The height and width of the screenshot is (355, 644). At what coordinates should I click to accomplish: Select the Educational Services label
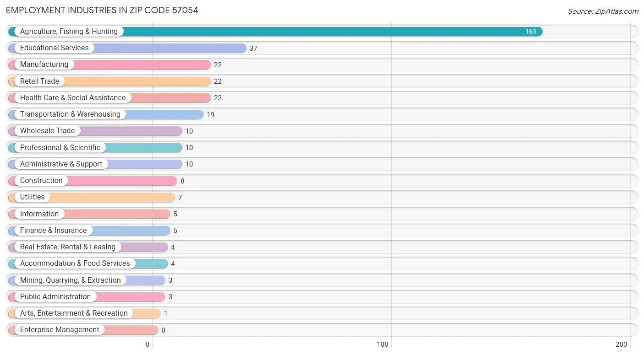coord(54,48)
